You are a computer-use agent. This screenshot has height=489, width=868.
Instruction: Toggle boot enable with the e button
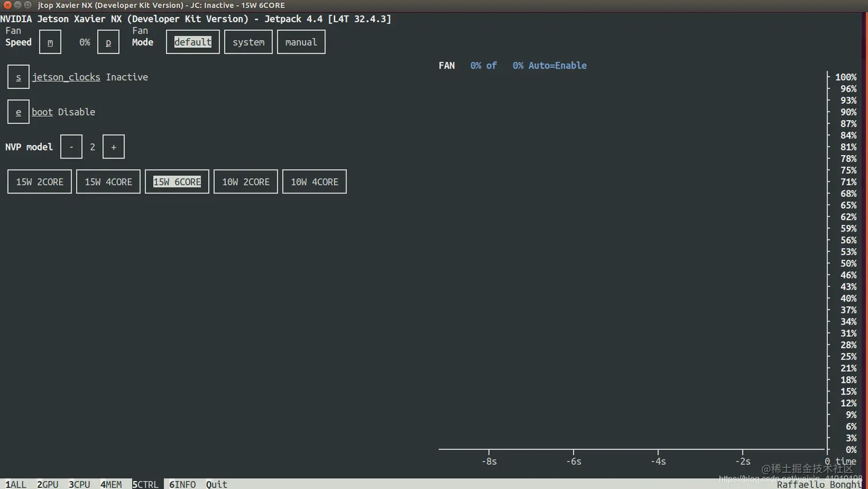click(x=18, y=112)
